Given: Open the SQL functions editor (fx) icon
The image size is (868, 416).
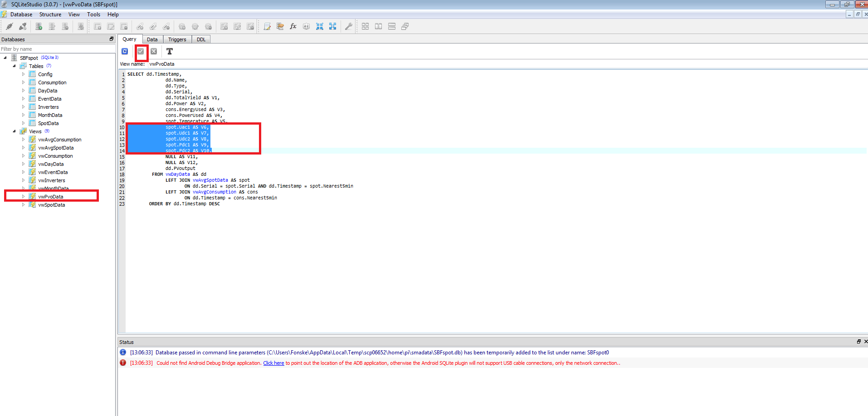Looking at the screenshot, I should click(293, 26).
